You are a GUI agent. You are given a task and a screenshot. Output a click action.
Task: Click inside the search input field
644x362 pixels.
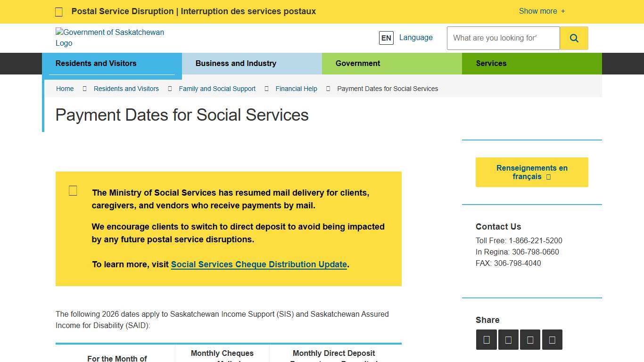point(503,38)
